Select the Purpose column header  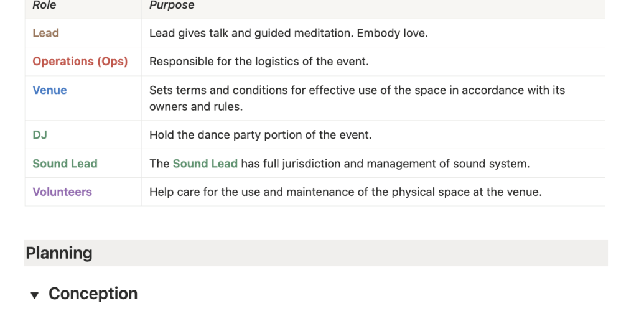pyautogui.click(x=172, y=6)
